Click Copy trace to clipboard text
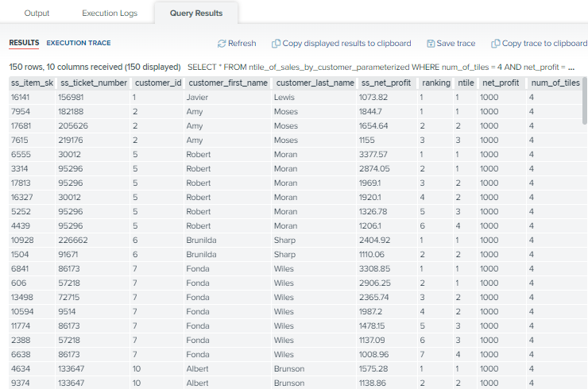This screenshot has height=389, width=588. tap(544, 44)
